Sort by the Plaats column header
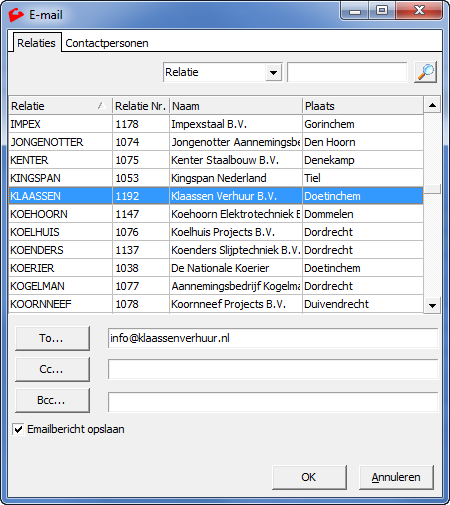450x505 pixels. click(363, 106)
